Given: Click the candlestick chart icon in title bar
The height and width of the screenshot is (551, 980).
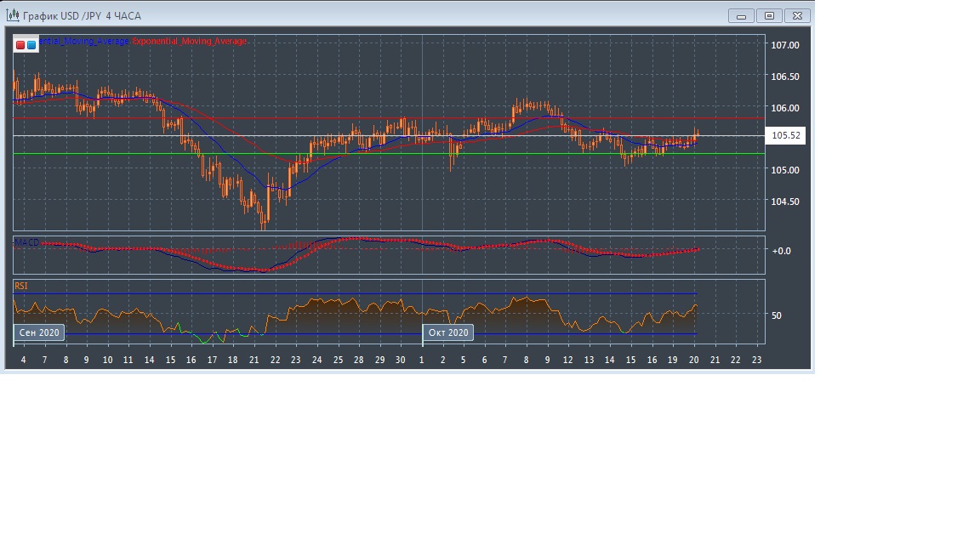Looking at the screenshot, I should (x=12, y=15).
